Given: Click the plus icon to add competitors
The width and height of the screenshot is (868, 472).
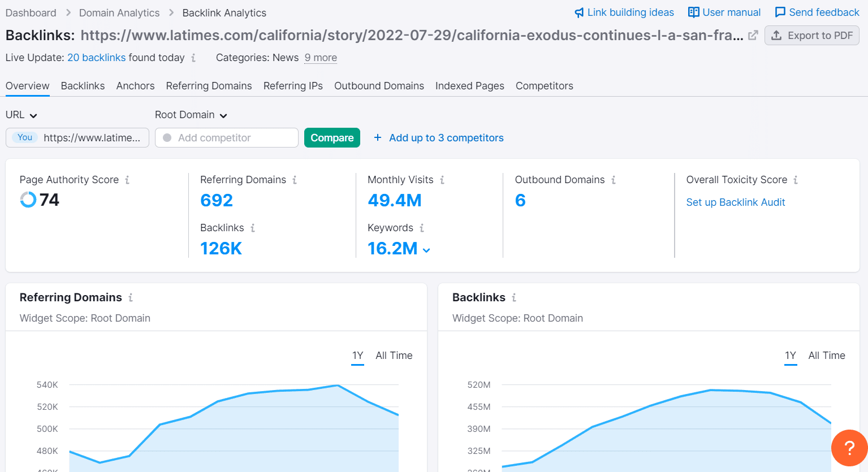Looking at the screenshot, I should pos(378,138).
